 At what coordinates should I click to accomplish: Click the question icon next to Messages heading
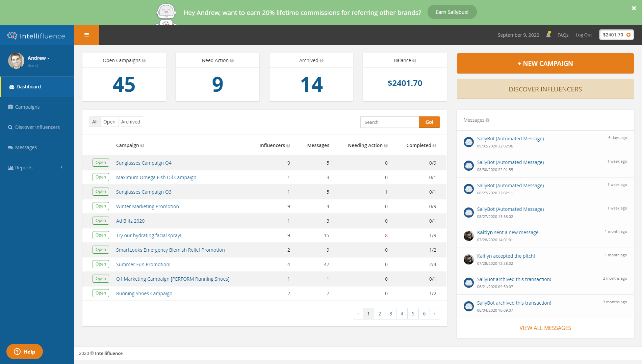point(488,120)
